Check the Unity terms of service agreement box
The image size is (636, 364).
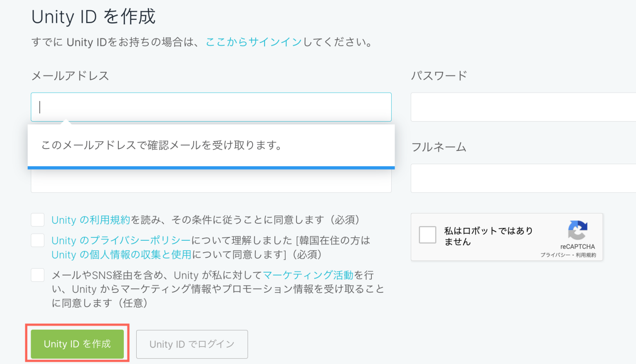(x=38, y=220)
